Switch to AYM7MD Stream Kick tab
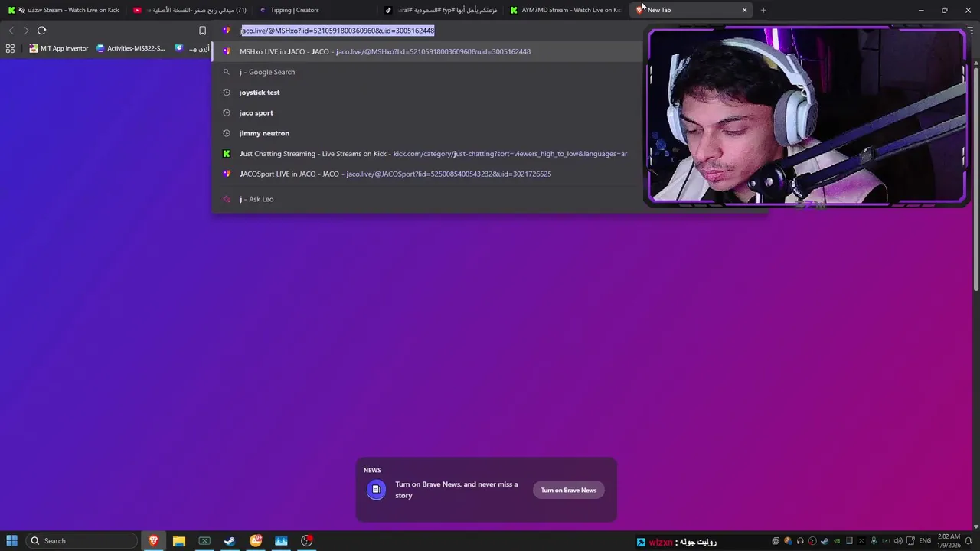This screenshot has width=980, height=551. click(x=567, y=10)
